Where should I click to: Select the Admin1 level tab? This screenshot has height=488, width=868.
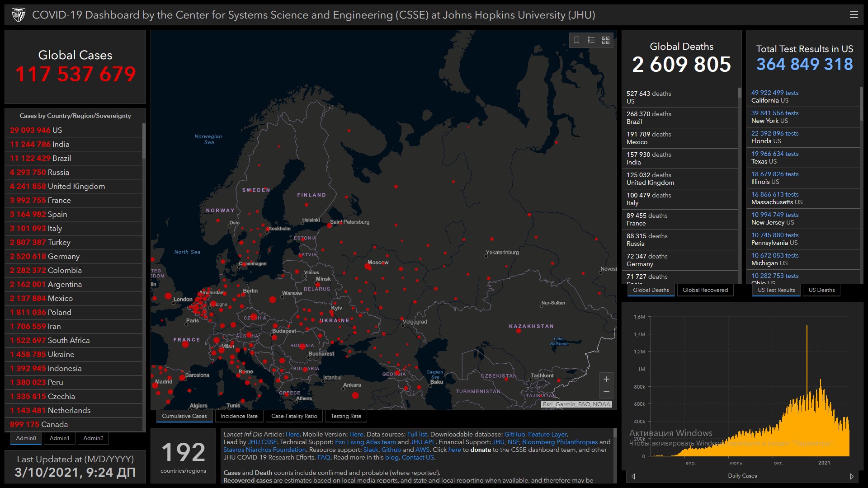59,438
